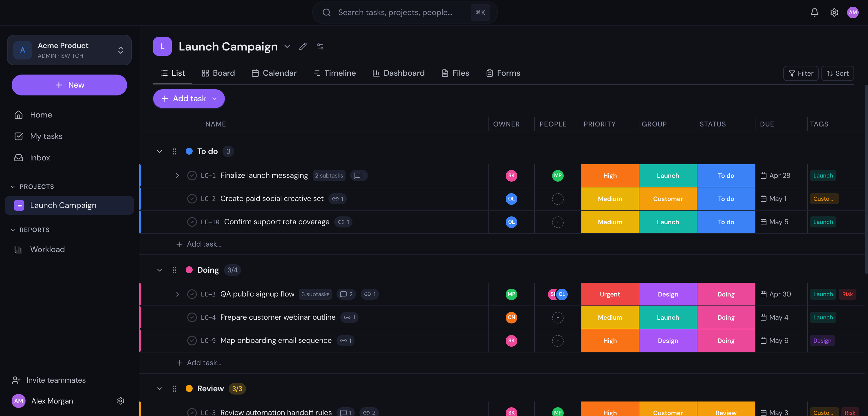Change Urgent priority on QA public signup flow
The width and height of the screenshot is (868, 416).
click(610, 294)
